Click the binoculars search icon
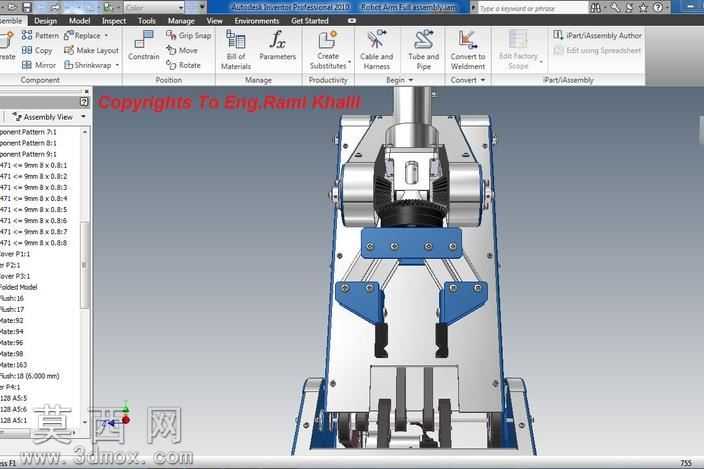The width and height of the screenshot is (704, 469). (x=596, y=8)
